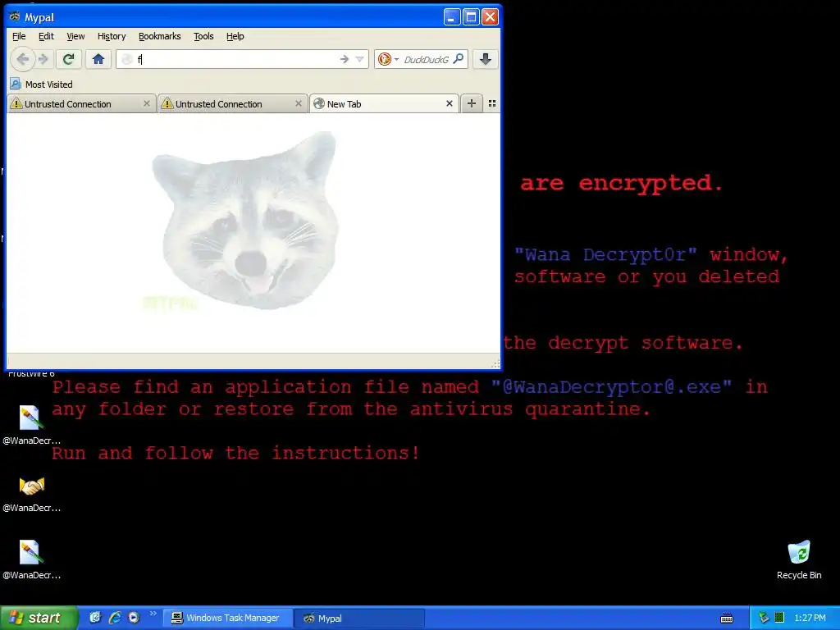Open a new tab with plus button

pos(472,103)
